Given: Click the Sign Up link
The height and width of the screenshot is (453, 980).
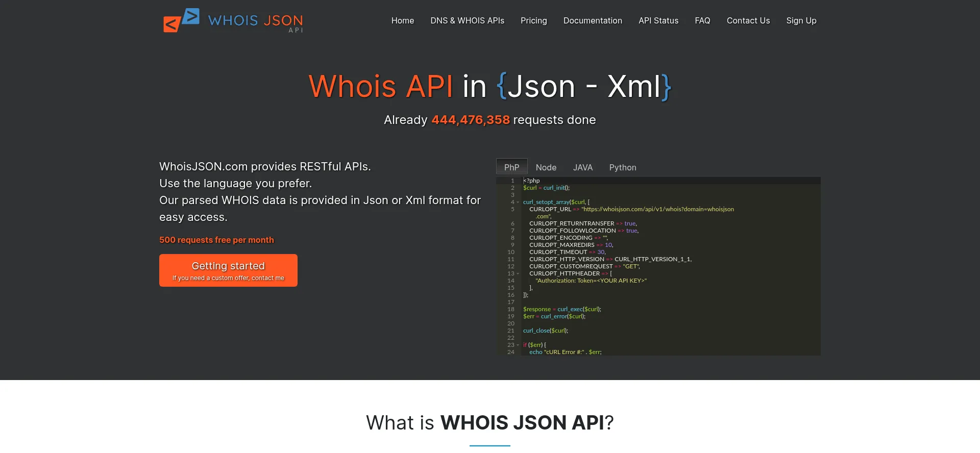Looking at the screenshot, I should pos(801,20).
